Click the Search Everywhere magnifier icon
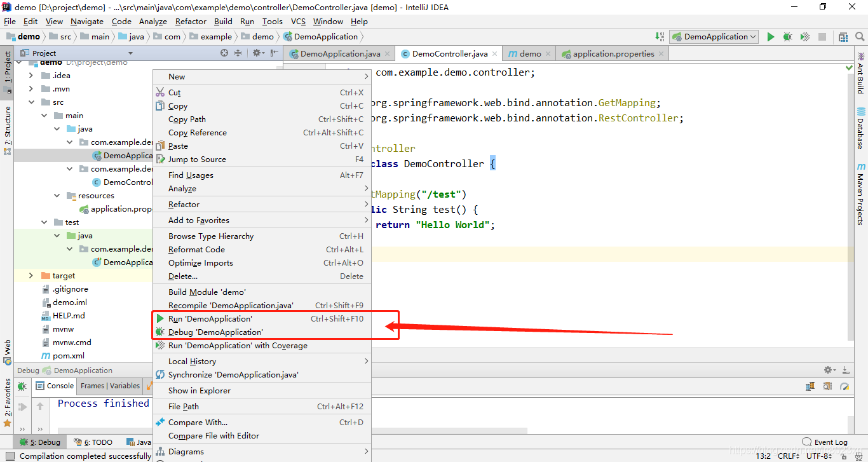 859,37
